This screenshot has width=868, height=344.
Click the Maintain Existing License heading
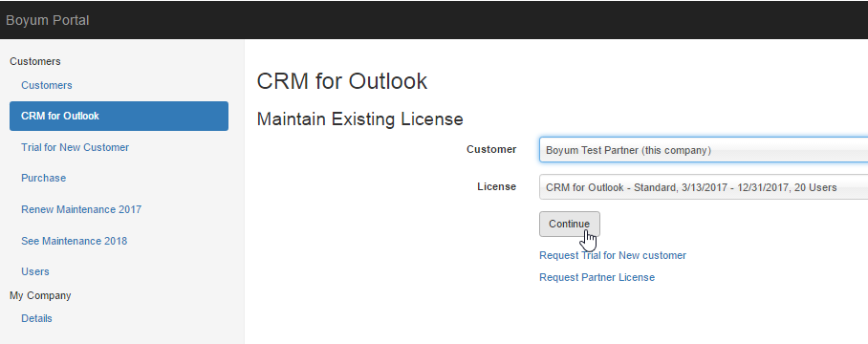tap(359, 118)
